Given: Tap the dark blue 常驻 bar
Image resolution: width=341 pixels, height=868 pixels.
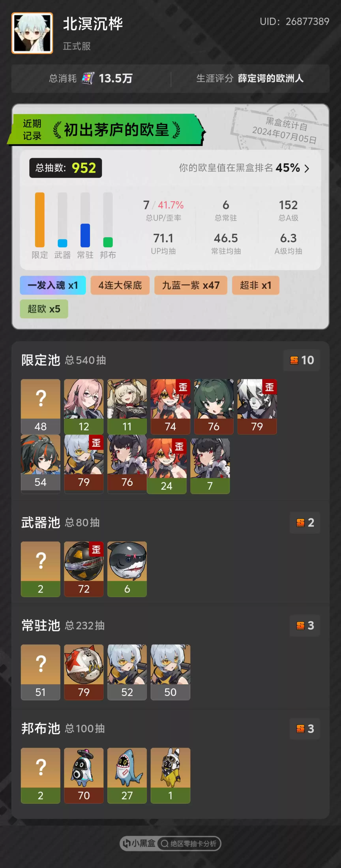Looking at the screenshot, I should pos(85,235).
